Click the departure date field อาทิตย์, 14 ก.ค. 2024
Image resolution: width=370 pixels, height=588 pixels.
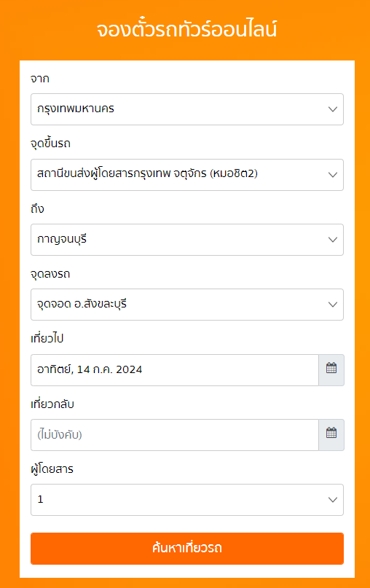175,369
